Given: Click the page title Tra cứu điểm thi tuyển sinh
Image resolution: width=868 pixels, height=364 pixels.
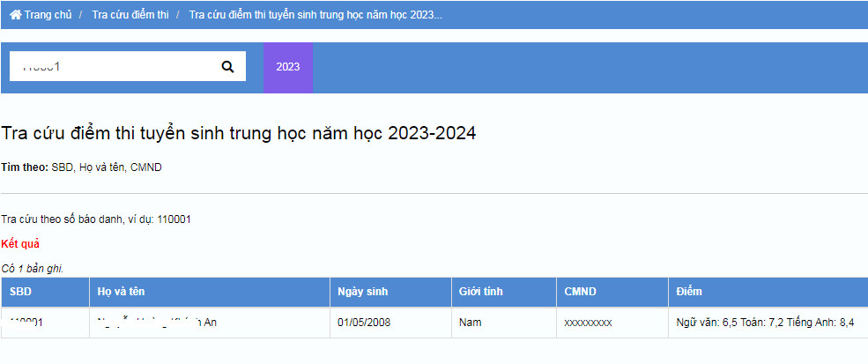Looking at the screenshot, I should pyautogui.click(x=239, y=133).
